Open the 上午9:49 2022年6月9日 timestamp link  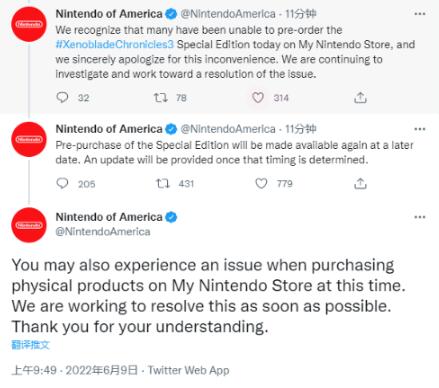pos(75,370)
